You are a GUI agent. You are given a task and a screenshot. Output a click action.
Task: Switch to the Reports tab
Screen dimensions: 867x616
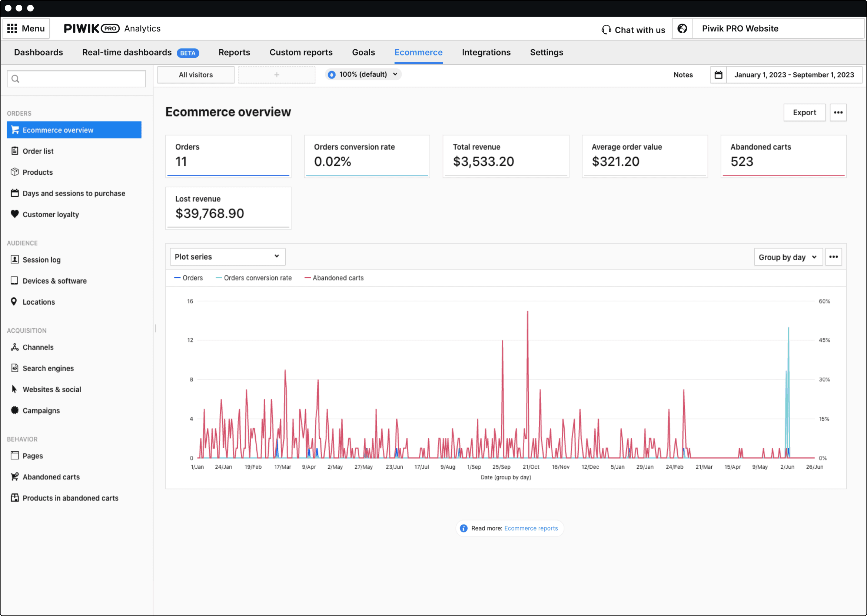click(234, 52)
